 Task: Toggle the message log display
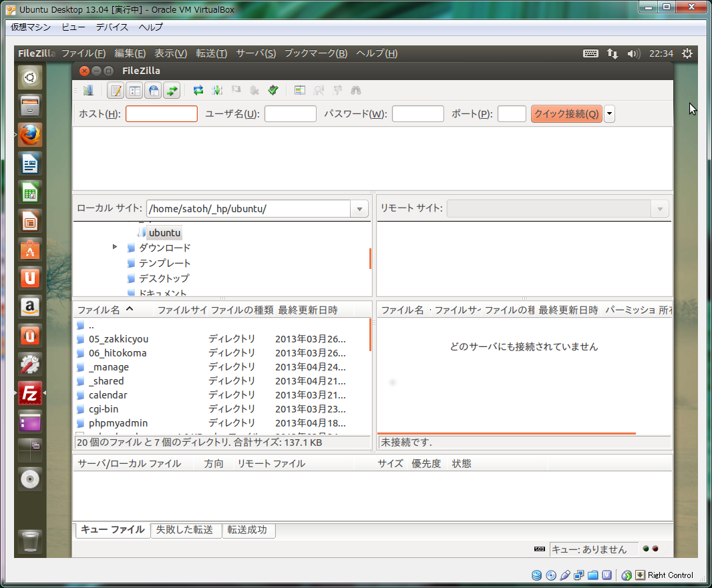116,90
